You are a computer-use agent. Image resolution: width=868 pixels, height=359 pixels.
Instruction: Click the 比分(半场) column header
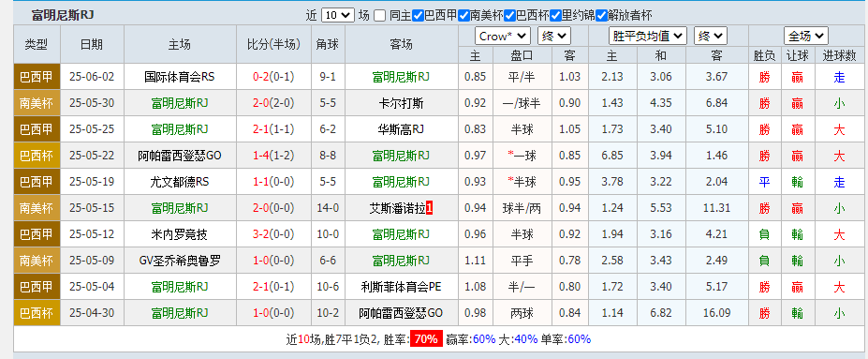(273, 44)
